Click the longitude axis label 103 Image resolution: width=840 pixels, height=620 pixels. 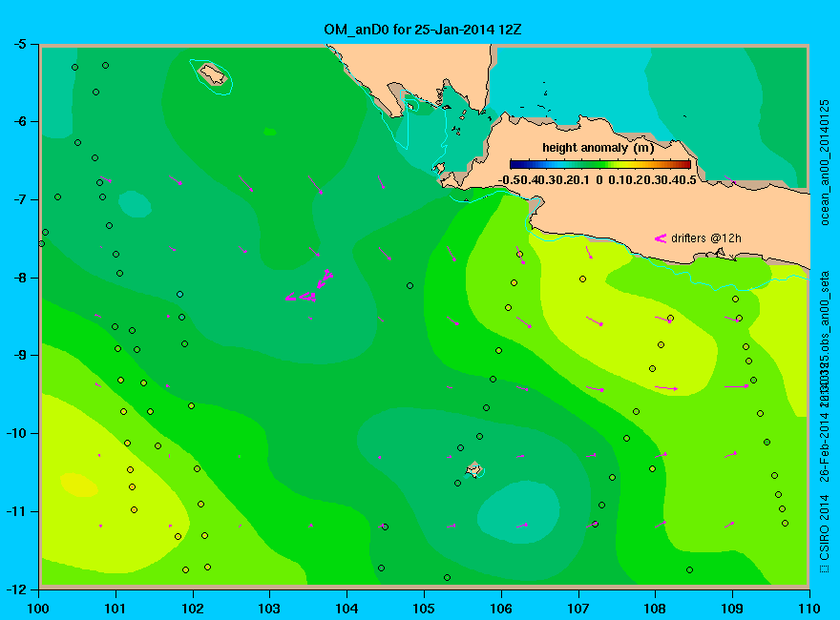tap(269, 609)
